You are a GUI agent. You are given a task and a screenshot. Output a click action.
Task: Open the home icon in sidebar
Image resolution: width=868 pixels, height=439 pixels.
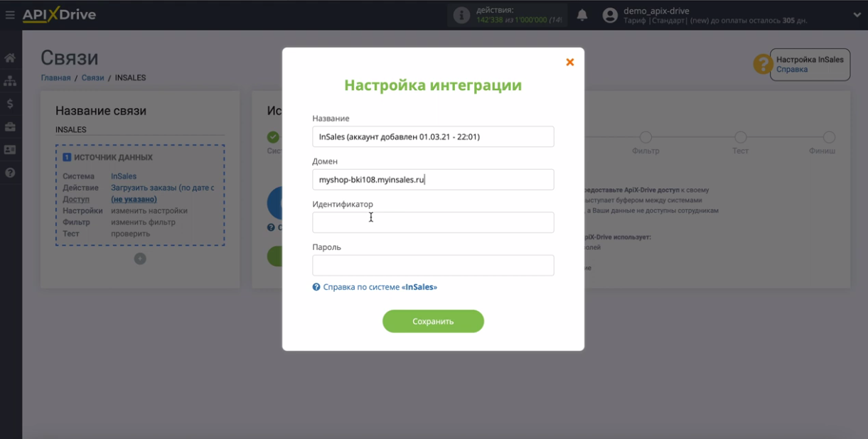(10, 58)
